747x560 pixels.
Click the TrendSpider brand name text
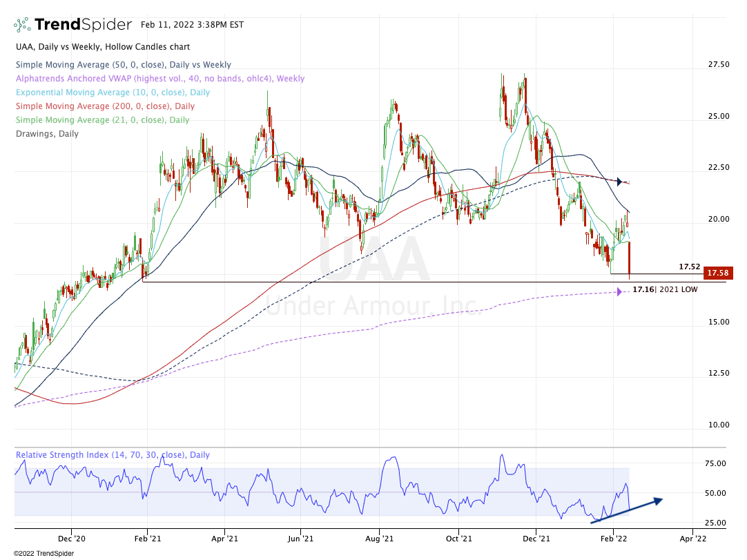tap(83, 24)
